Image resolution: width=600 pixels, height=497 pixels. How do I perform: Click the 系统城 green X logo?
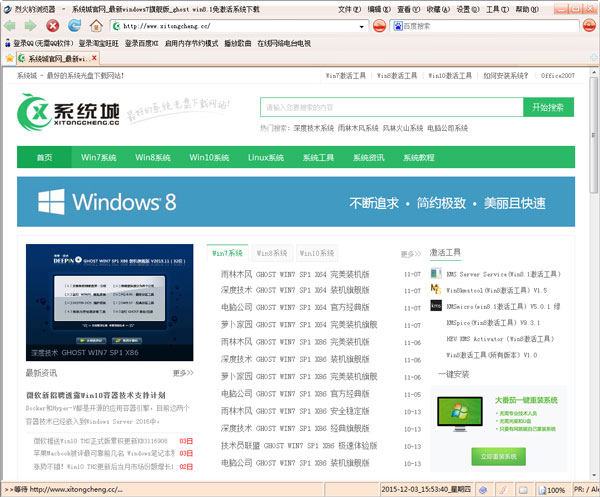34,112
